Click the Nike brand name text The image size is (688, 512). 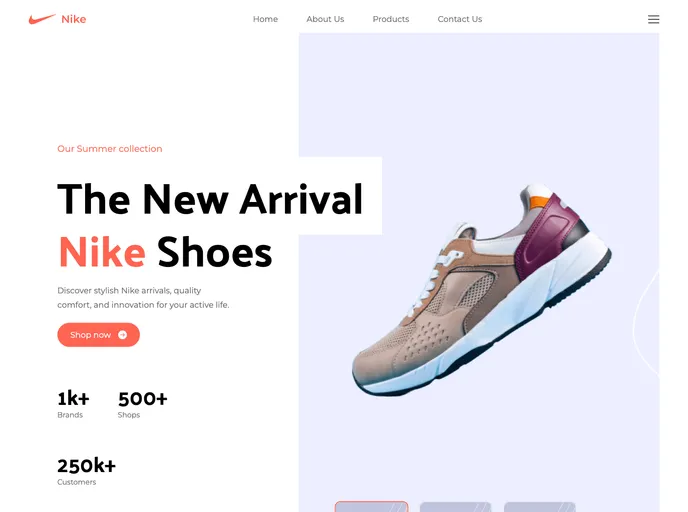(x=74, y=19)
